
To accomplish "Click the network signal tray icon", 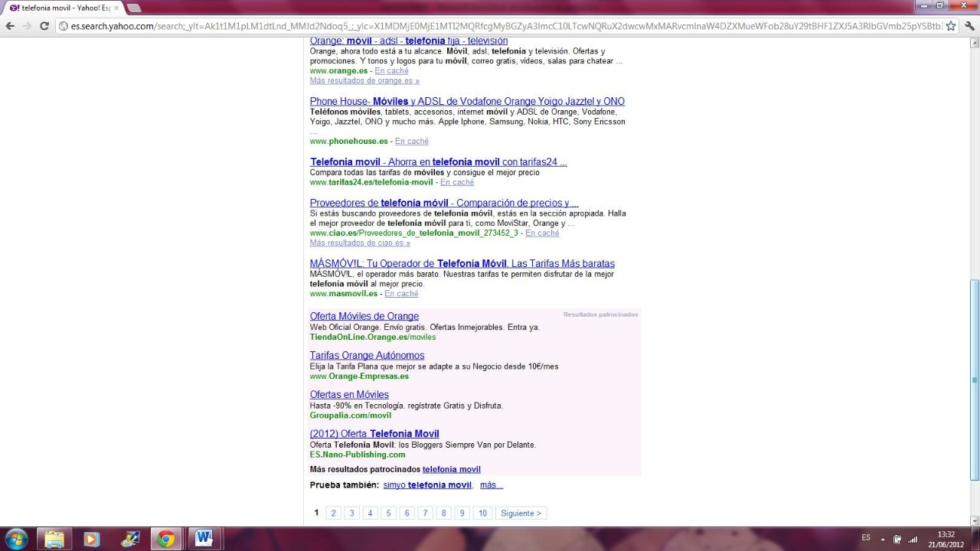I will (912, 539).
